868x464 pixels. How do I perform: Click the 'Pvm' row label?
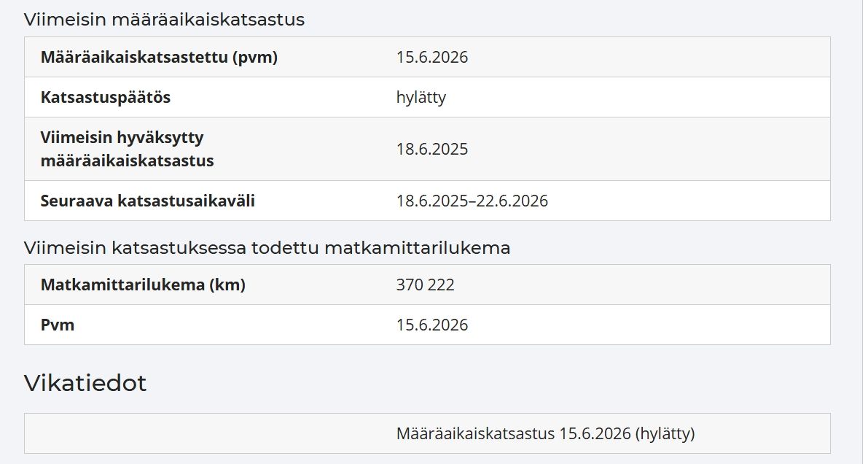57,325
